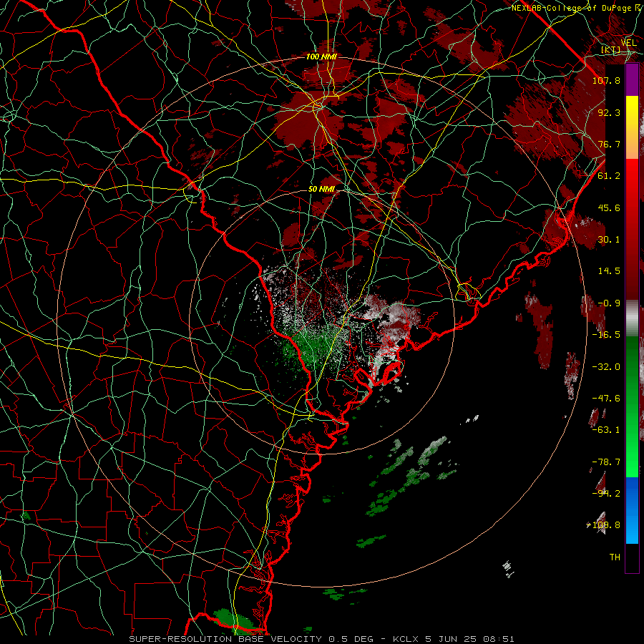Viewport: 644px width, 644px height.
Task: Click the 14.5 legend value
Action: click(x=609, y=271)
